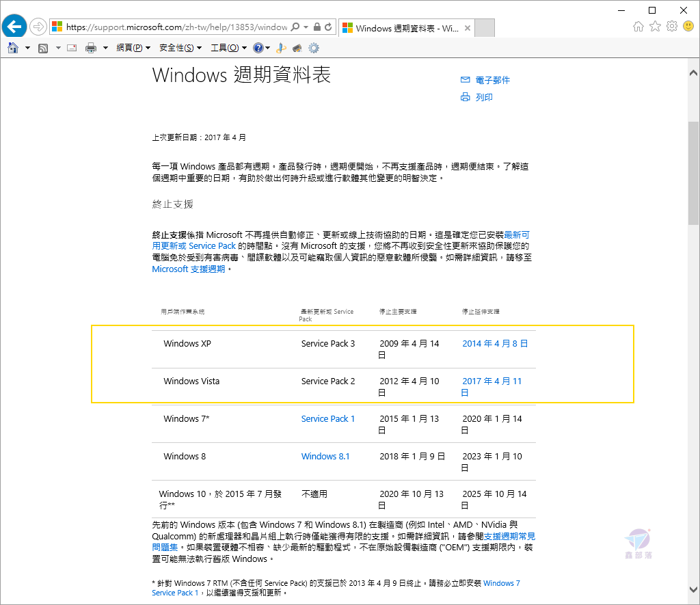The image size is (700, 605).
Task: Open the 工具(O) menu
Action: [228, 48]
